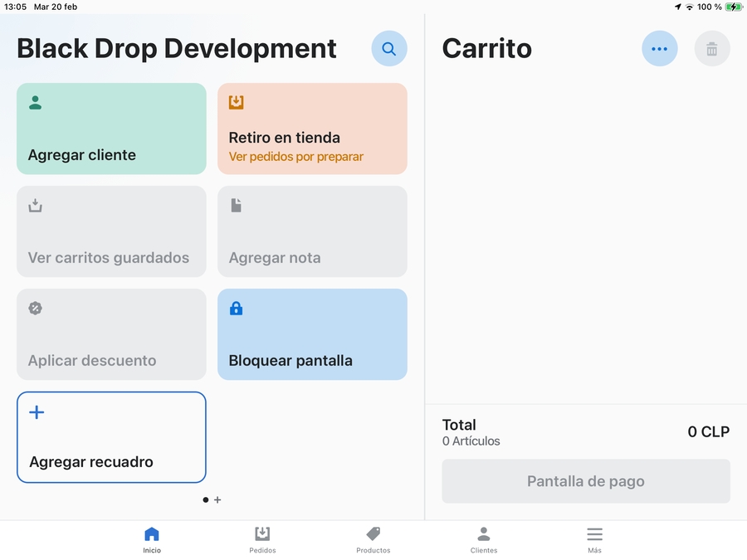
Task: Open the cart three-dots options menu
Action: click(659, 49)
